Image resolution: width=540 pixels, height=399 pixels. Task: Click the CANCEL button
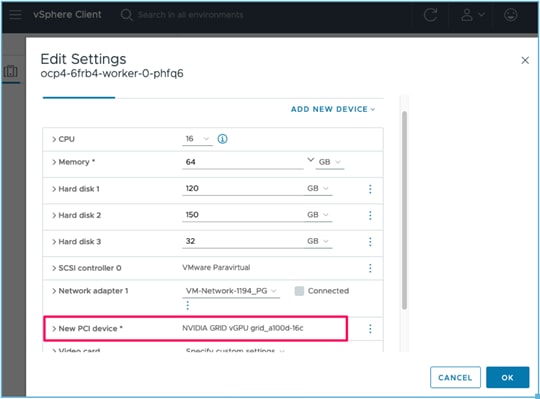pos(455,377)
